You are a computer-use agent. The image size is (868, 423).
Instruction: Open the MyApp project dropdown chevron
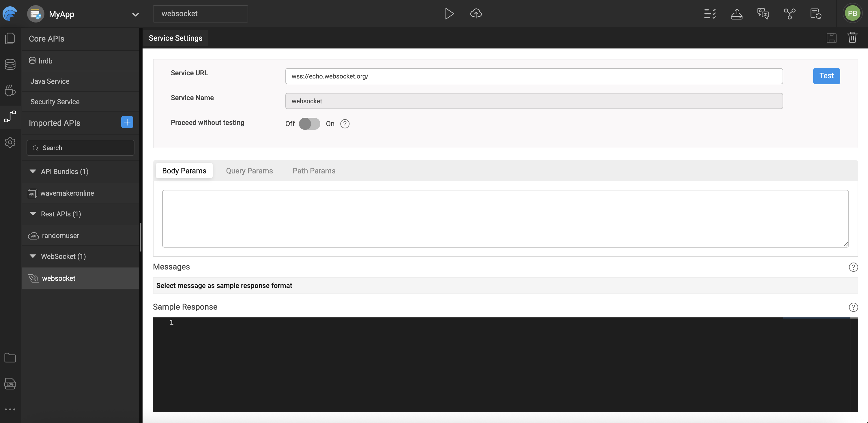[x=135, y=14]
